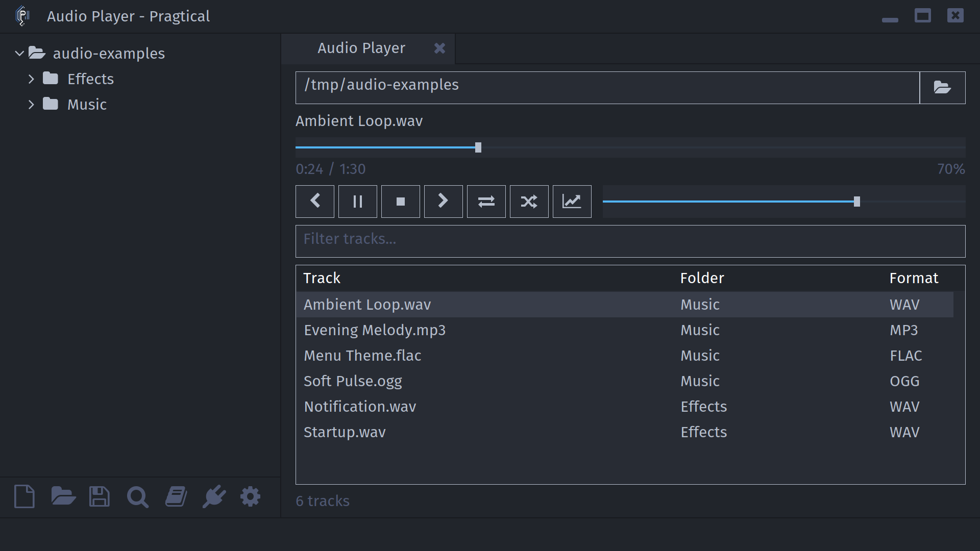Image resolution: width=980 pixels, height=551 pixels.
Task: Open folder icon in bottom toolbar
Action: (63, 496)
